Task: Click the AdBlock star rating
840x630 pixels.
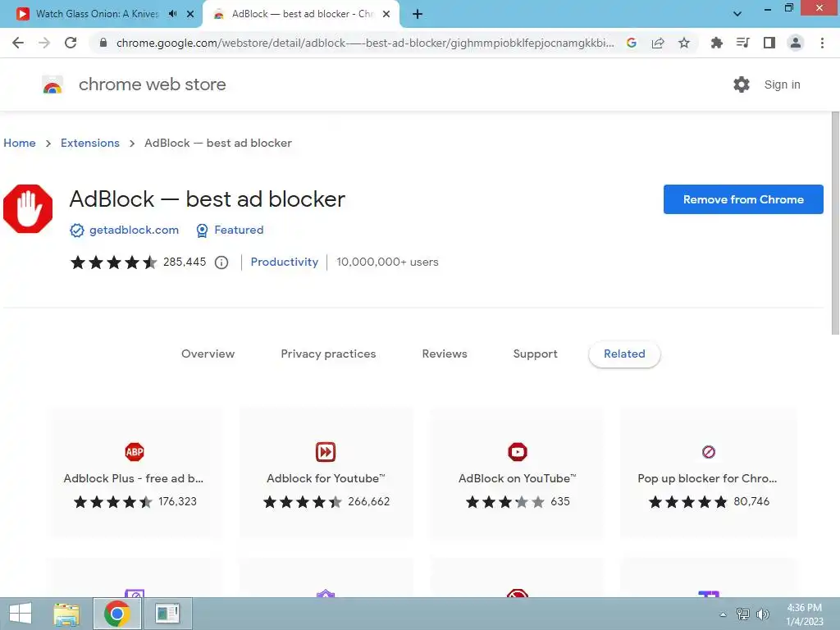Action: tap(113, 262)
